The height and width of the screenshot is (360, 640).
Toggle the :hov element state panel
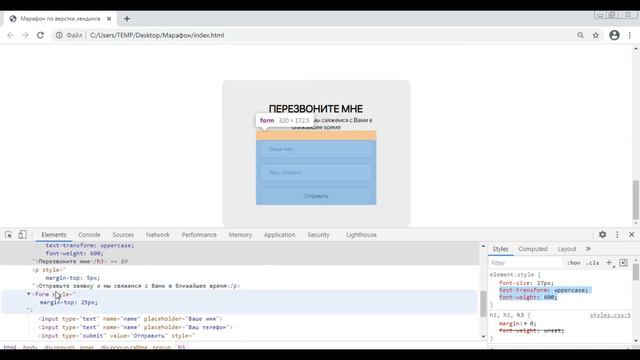573,263
